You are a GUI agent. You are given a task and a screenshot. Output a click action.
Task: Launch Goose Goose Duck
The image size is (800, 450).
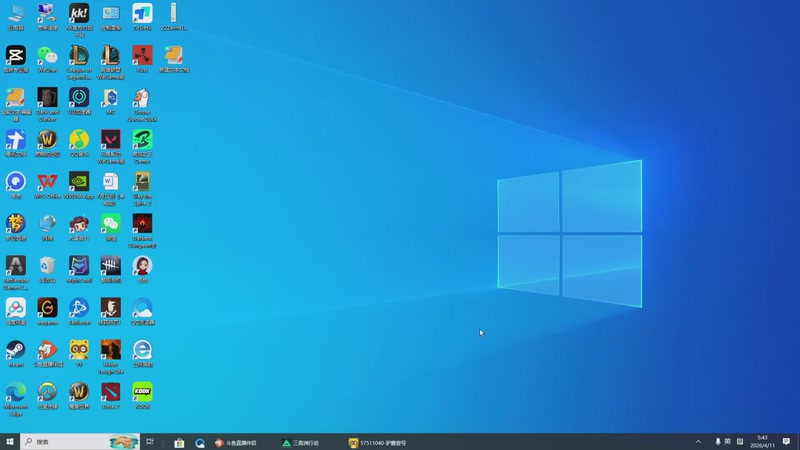coord(142,104)
